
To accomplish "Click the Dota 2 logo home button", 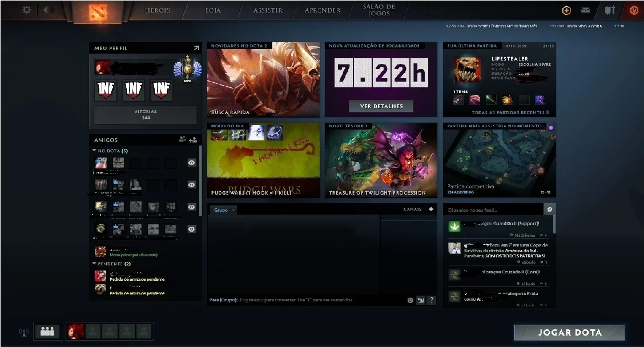I will click(x=98, y=13).
